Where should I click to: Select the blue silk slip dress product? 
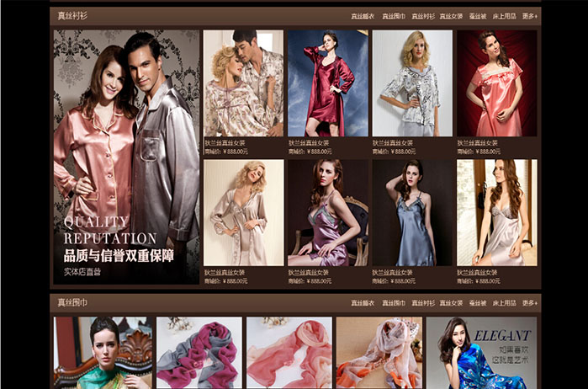(412, 213)
